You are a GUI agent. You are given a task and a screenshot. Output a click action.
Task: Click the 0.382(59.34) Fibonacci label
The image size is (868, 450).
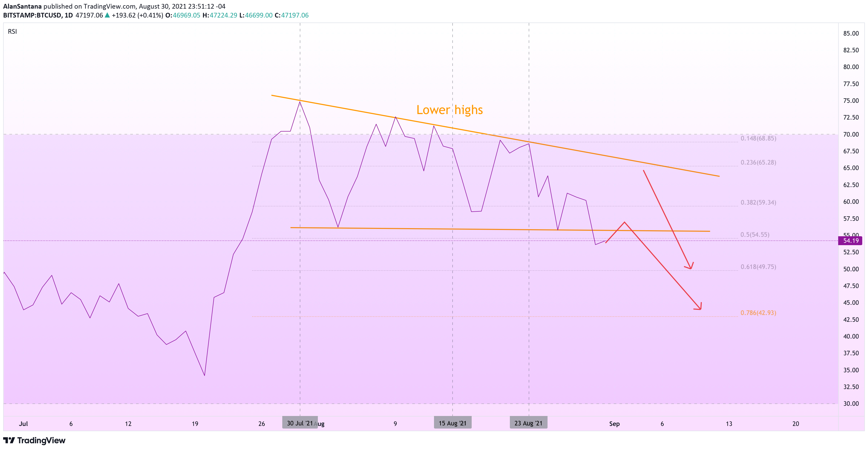point(758,203)
